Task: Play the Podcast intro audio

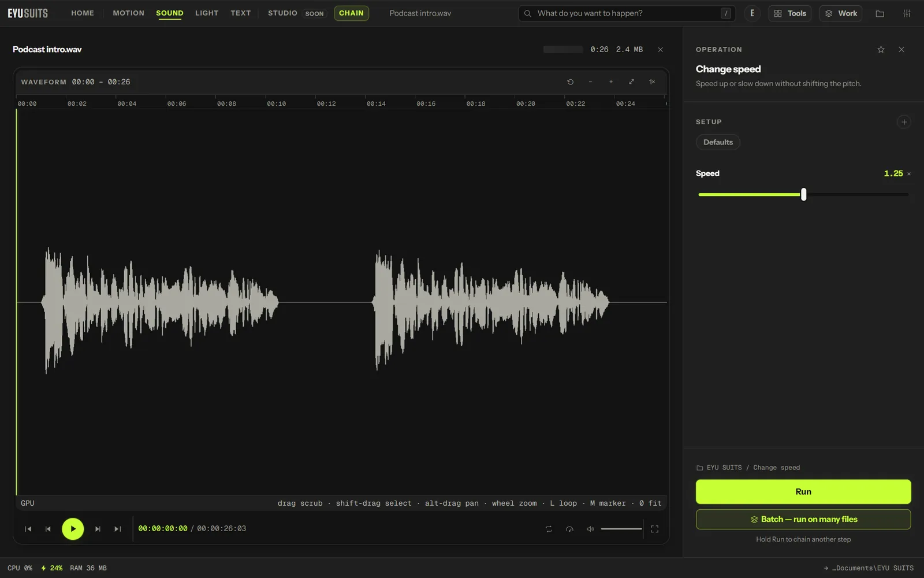Action: (73, 529)
